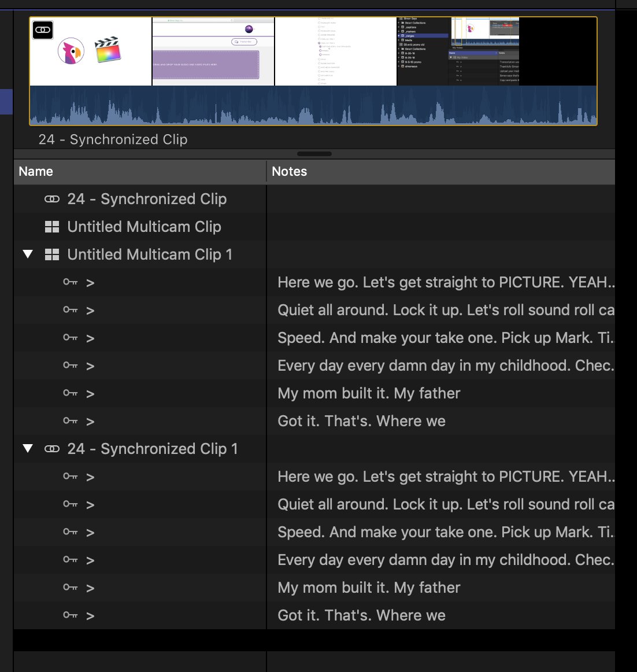This screenshot has height=672, width=637.
Task: Click Synchronized Clip 1 note "Here we go. Let's get"
Action: click(446, 477)
